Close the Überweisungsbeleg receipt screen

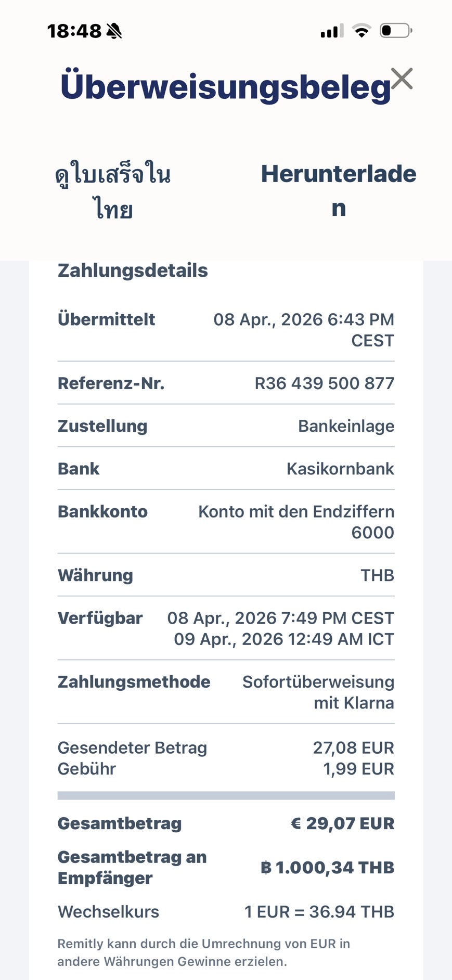pyautogui.click(x=402, y=79)
